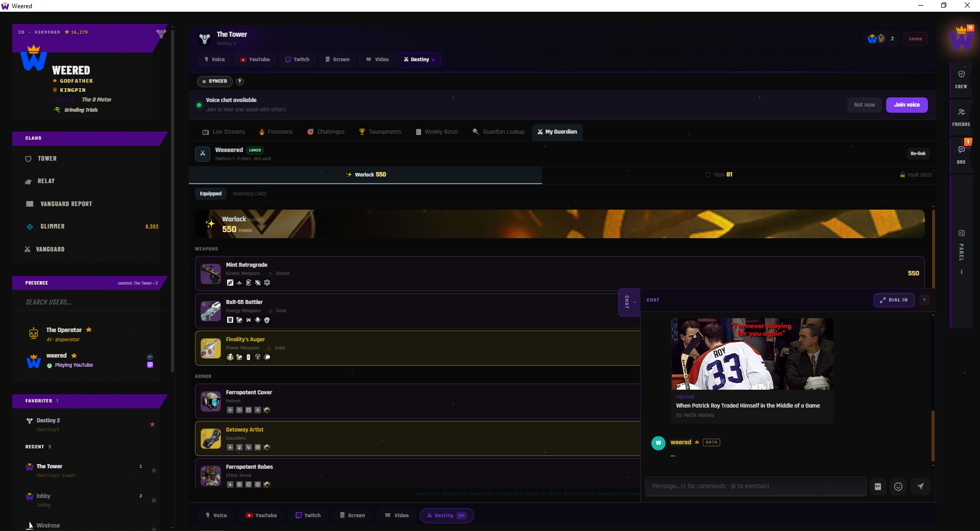Open the Fireteams tab

tap(276, 132)
